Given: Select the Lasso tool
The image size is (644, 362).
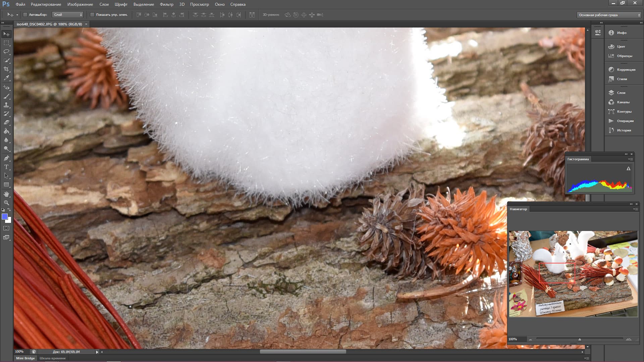Looking at the screenshot, I should (6, 52).
